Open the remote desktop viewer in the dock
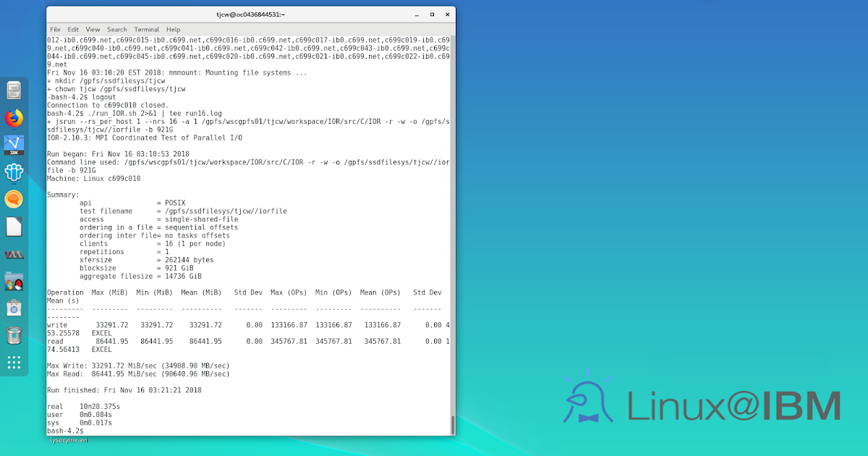The height and width of the screenshot is (456, 868). coord(14,280)
